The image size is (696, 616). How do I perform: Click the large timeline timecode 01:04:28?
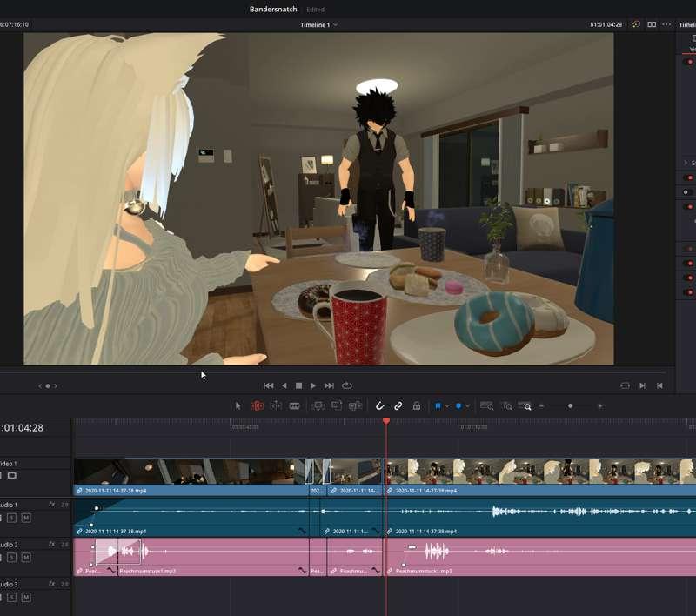tap(23, 428)
